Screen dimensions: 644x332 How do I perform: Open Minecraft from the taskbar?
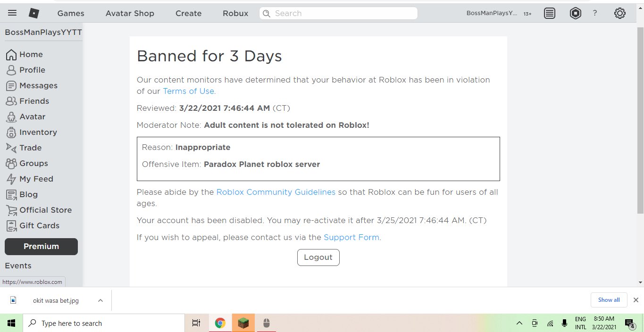pos(243,323)
